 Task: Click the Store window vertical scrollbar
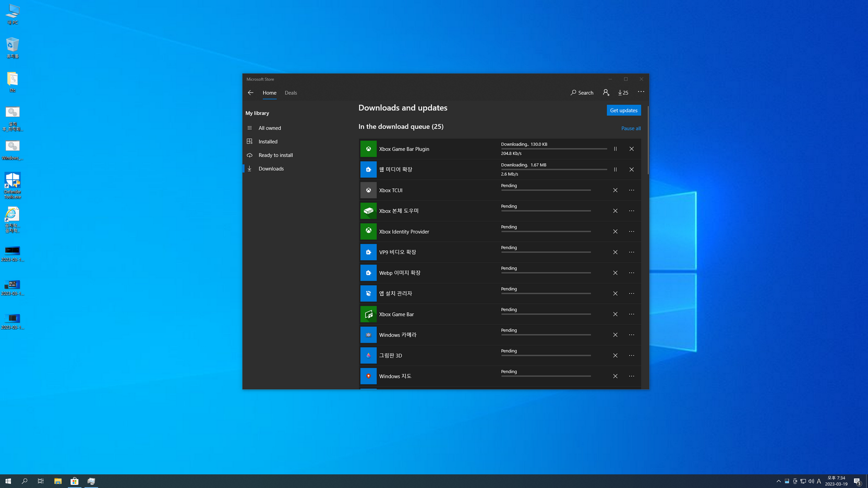648,140
